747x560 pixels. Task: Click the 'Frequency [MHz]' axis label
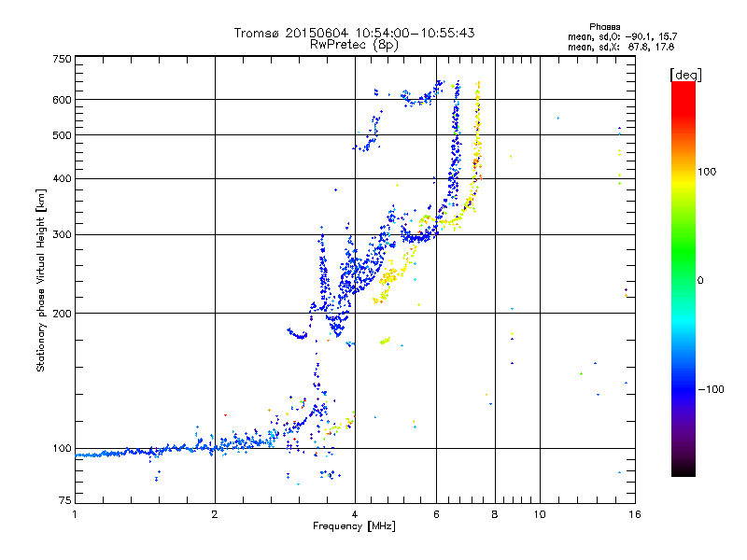[354, 526]
